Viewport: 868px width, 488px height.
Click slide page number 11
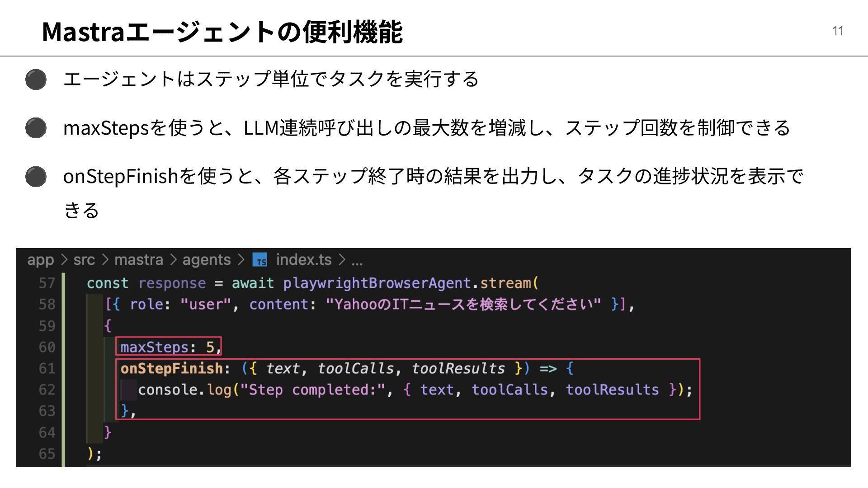tap(837, 31)
